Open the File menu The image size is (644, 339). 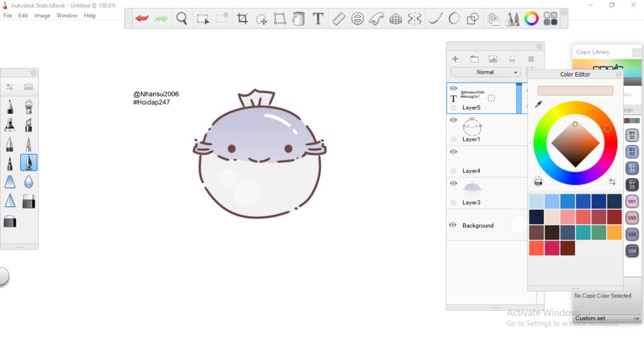click(8, 16)
